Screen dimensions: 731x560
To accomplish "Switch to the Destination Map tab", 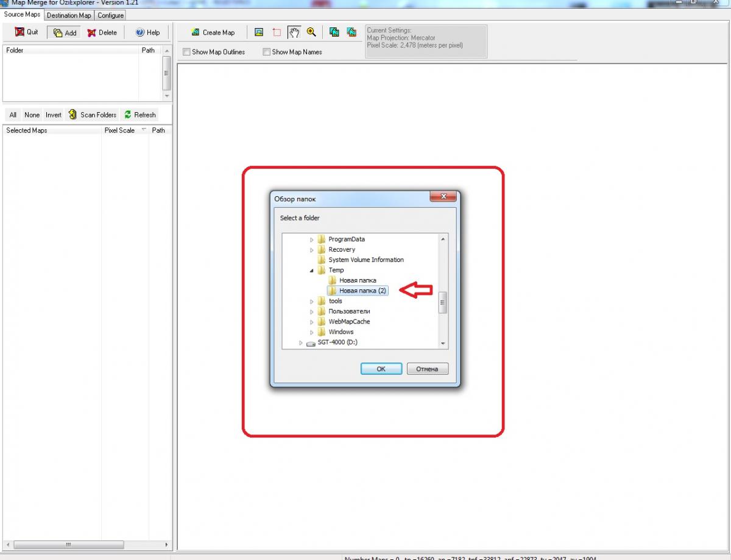I will pos(69,15).
